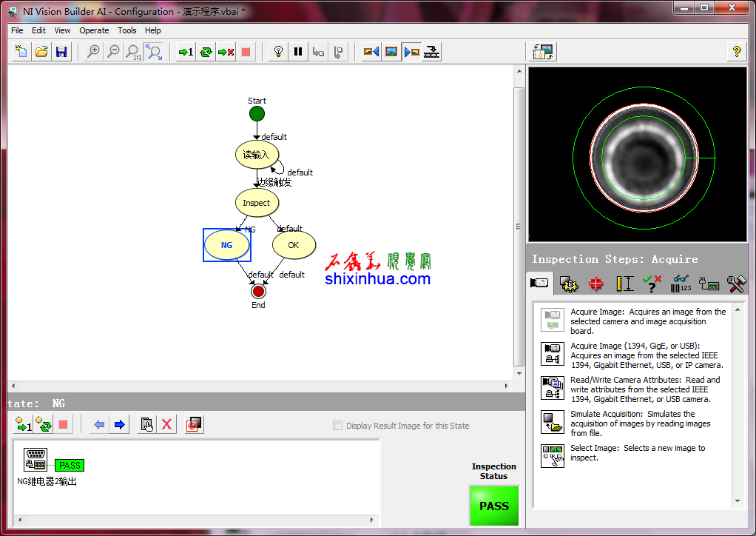Image resolution: width=756 pixels, height=536 pixels.
Task: Zoom out using the magnifier minus icon
Action: [113, 52]
